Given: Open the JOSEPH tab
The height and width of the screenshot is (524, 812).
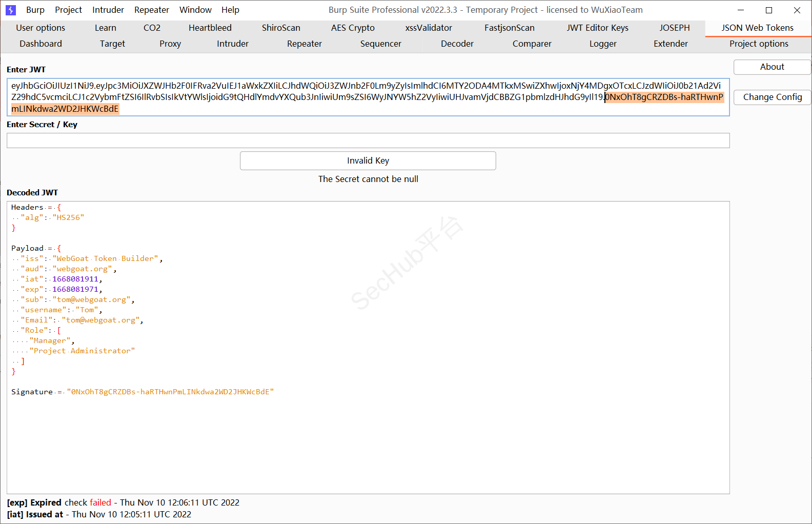Looking at the screenshot, I should tap(674, 28).
